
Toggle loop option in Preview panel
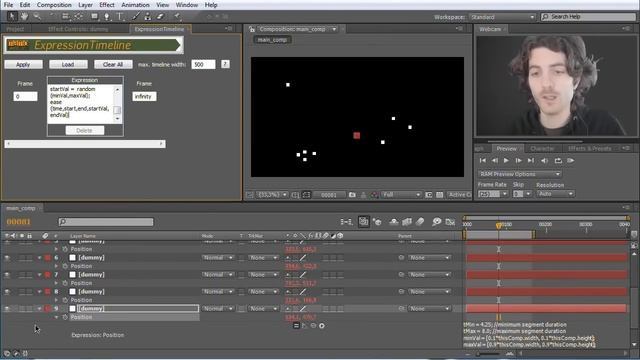tap(558, 160)
